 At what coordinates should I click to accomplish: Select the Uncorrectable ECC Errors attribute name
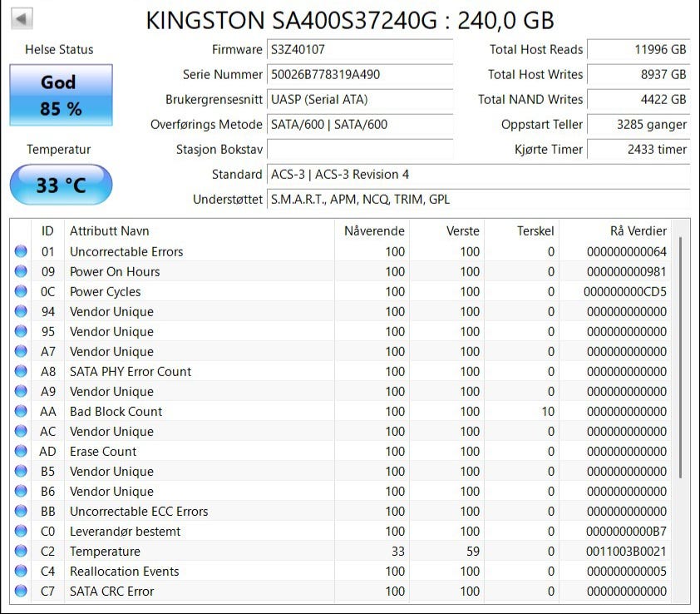click(139, 511)
